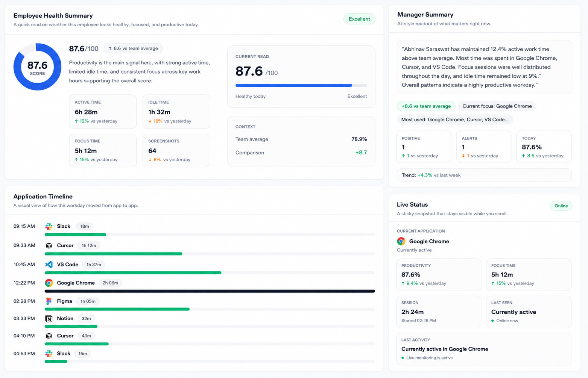Open the Last Activity card
Image resolution: width=588 pixels, height=378 pixels.
point(484,349)
